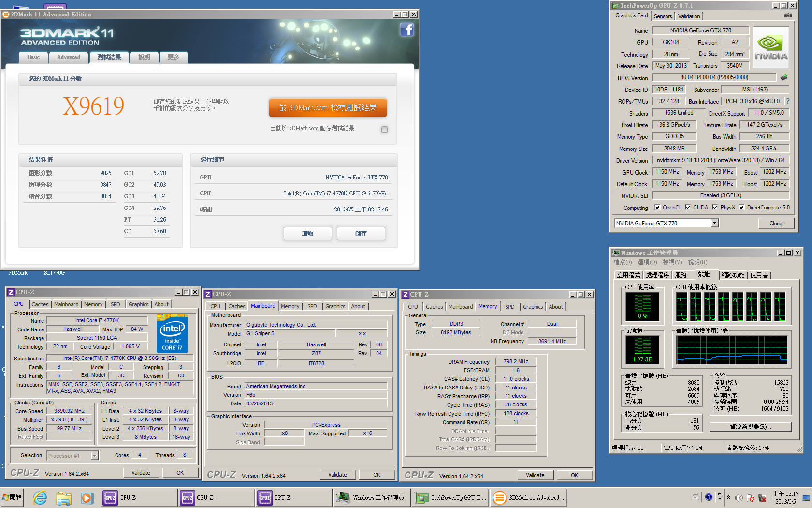The width and height of the screenshot is (812, 508).
Task: Toggle the DirectCompute 5.0 checkbox
Action: 741,207
